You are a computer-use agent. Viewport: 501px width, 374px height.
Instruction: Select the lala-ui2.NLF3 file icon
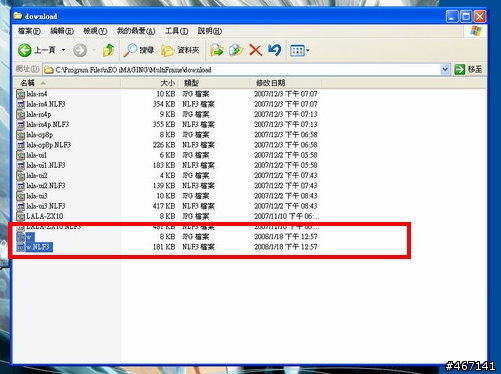pos(21,186)
